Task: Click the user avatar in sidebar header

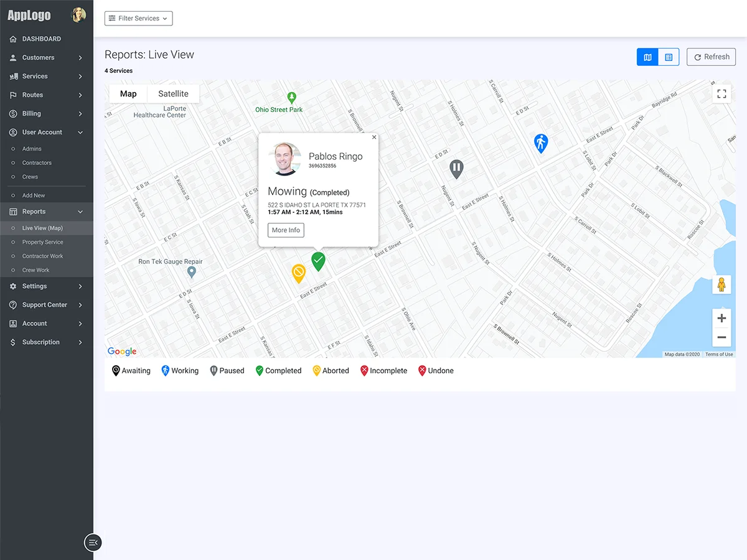Action: tap(79, 15)
